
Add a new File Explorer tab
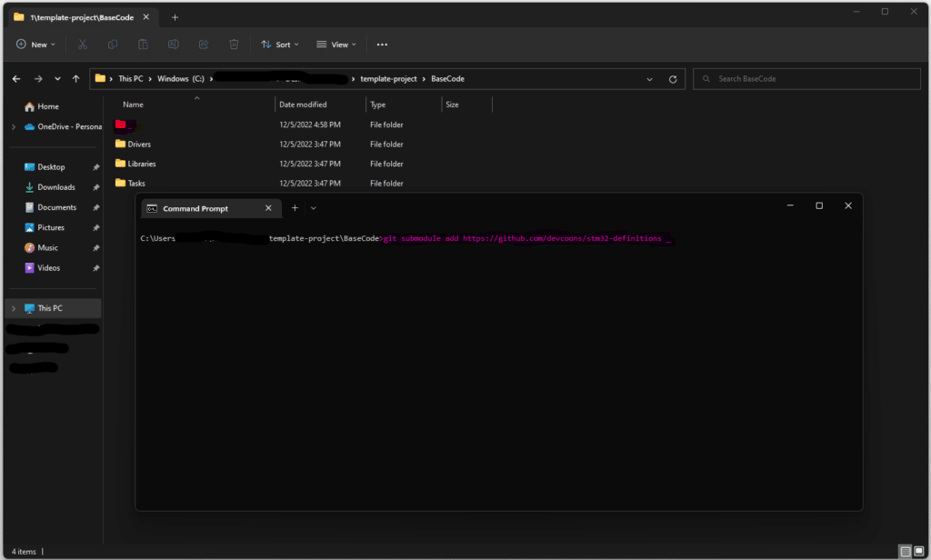click(175, 17)
